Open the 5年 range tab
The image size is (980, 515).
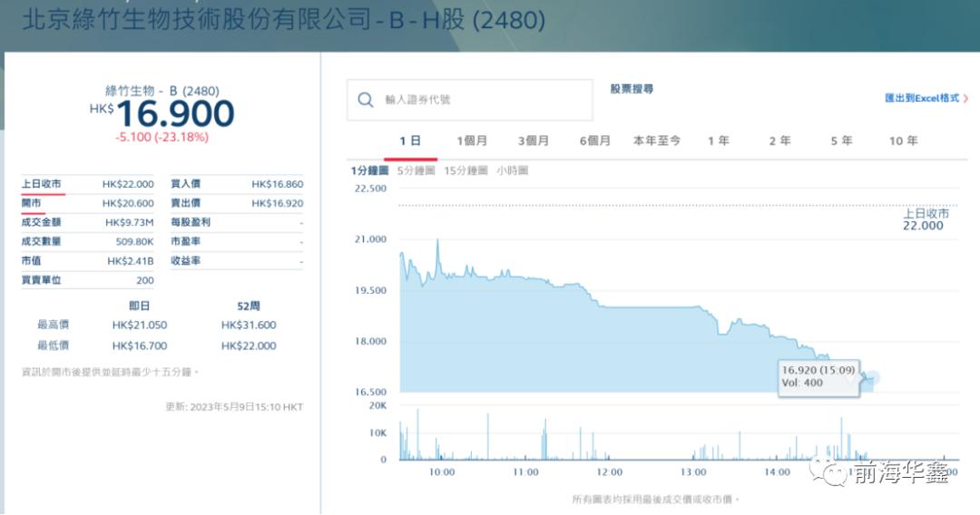click(x=841, y=141)
